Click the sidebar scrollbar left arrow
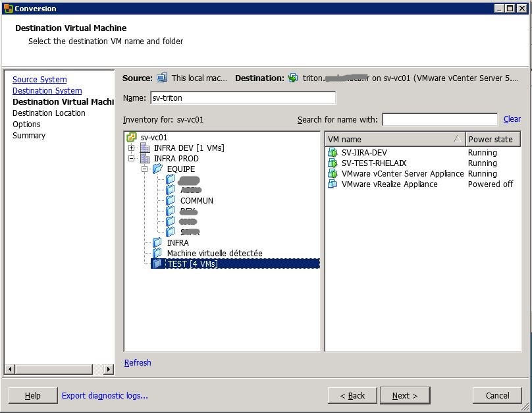 click(10, 369)
